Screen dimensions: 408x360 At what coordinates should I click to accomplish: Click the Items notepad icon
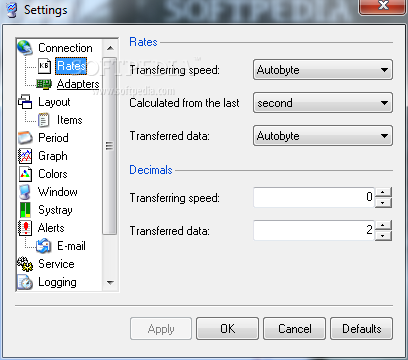click(x=44, y=120)
